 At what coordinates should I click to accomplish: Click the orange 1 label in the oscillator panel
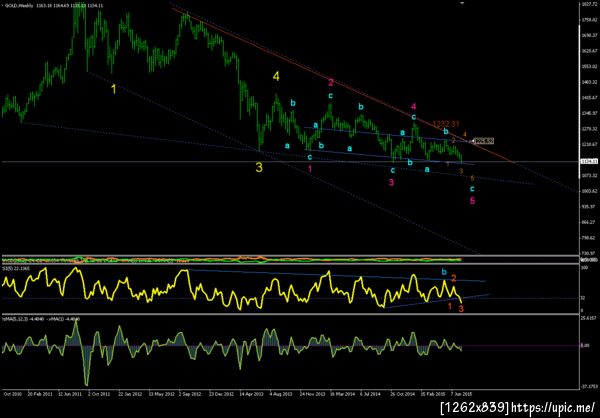pyautogui.click(x=450, y=306)
